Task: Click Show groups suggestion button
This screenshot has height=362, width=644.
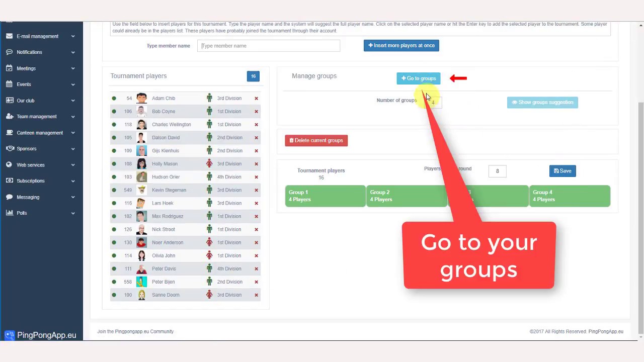Action: click(542, 103)
